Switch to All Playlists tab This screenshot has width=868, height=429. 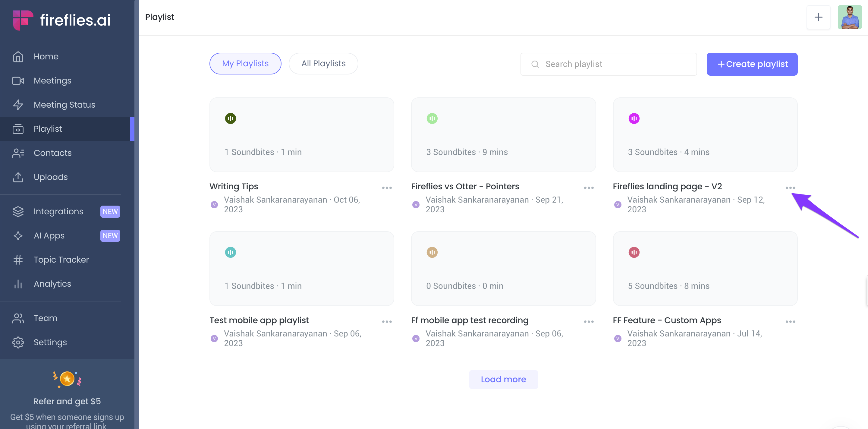(x=323, y=64)
